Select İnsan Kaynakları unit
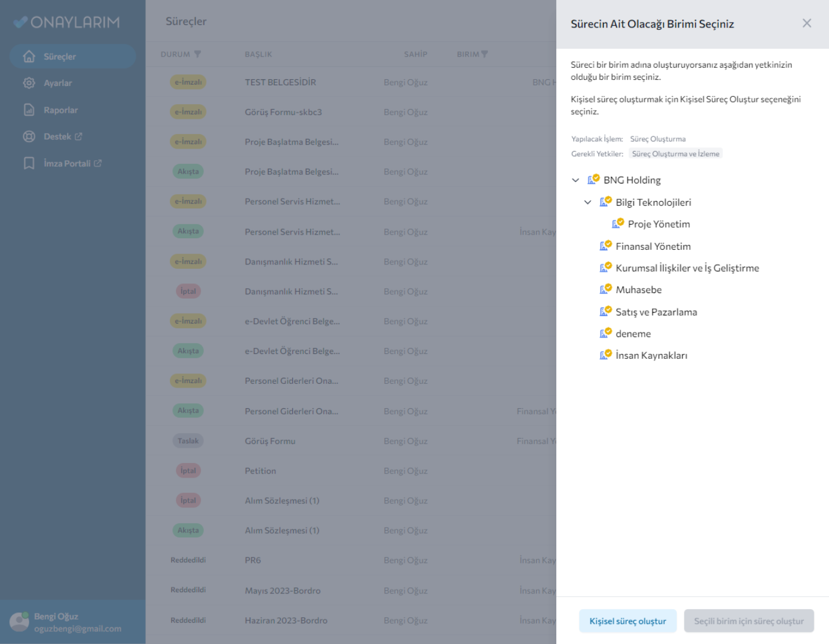The height and width of the screenshot is (644, 829). (651, 355)
